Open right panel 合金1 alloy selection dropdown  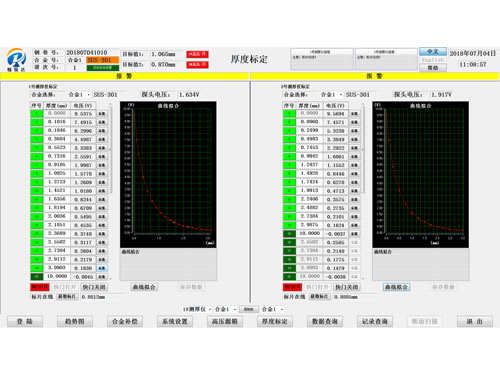331,95
